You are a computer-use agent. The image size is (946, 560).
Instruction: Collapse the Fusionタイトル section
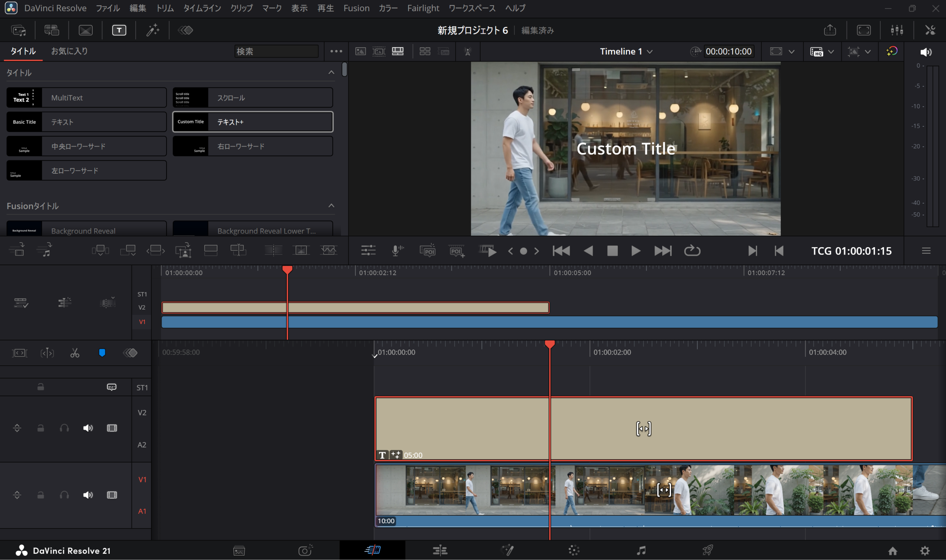pos(331,206)
